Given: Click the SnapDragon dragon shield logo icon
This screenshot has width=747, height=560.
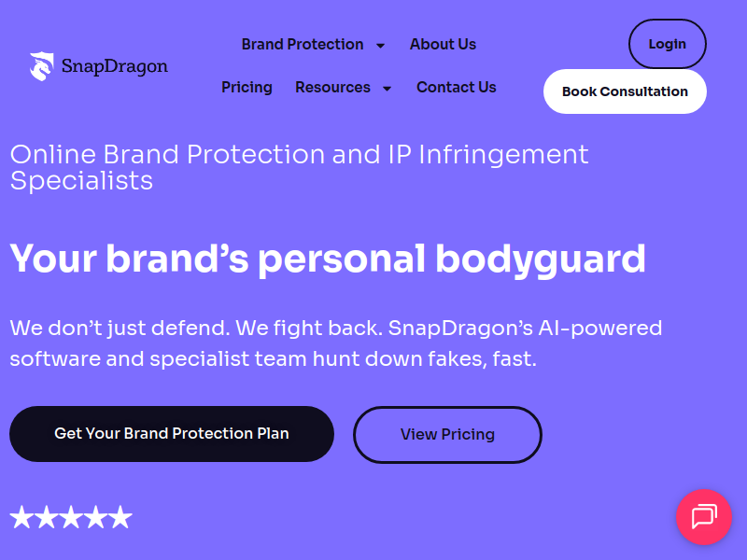Looking at the screenshot, I should pyautogui.click(x=42, y=66).
